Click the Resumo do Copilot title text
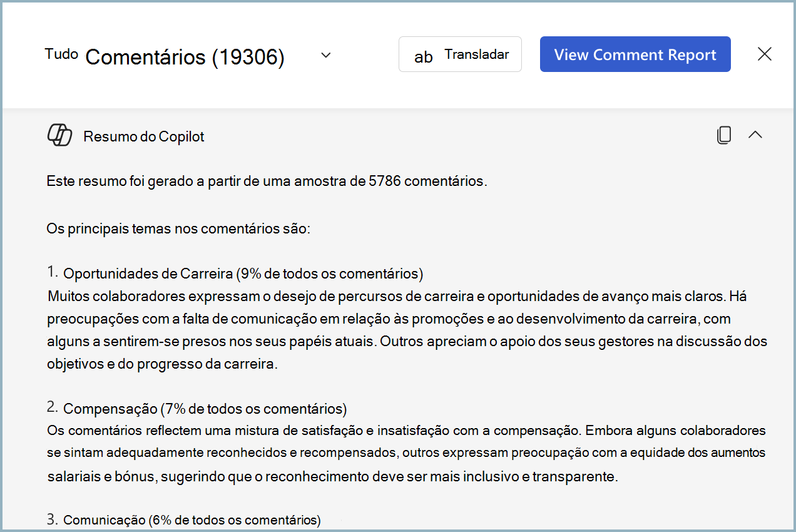The width and height of the screenshot is (796, 532). [x=143, y=136]
